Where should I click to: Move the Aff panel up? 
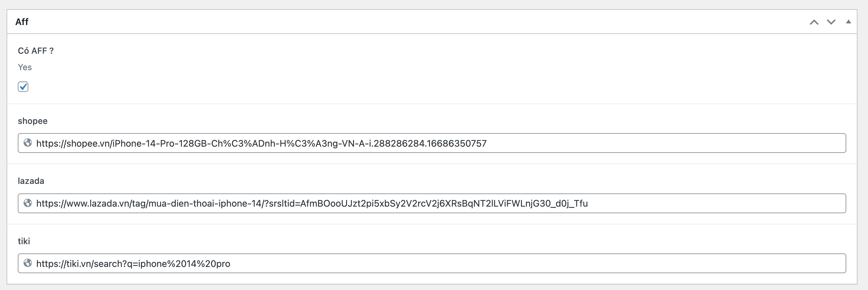(x=814, y=22)
